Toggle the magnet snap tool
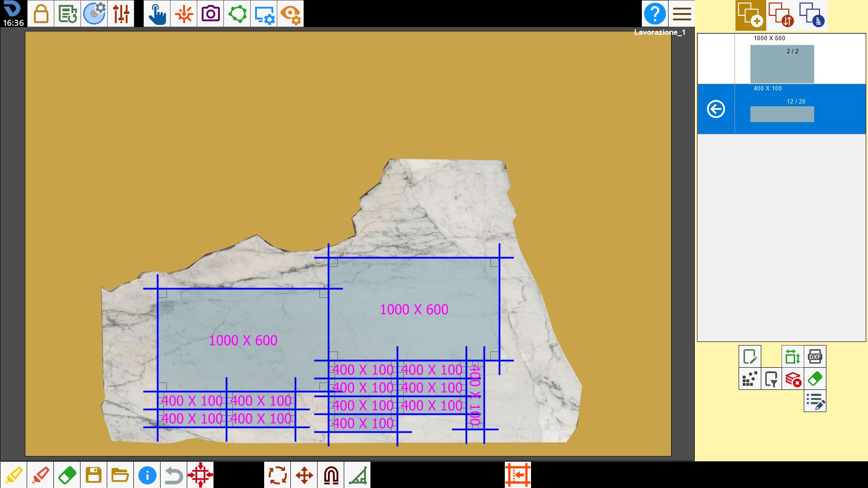This screenshot has width=868, height=488. pyautogui.click(x=331, y=475)
